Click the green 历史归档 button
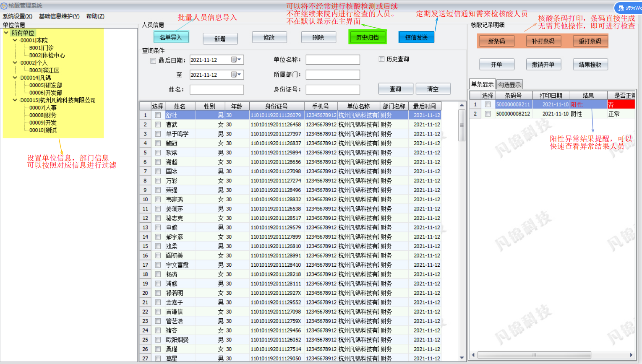 [x=368, y=37]
